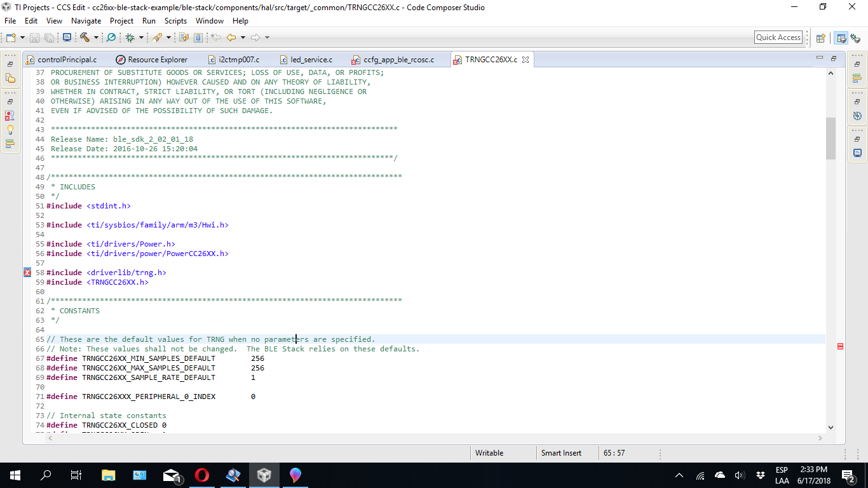Open the Project Explorer fast view icon
This screenshot has height=488, width=868.
click(x=10, y=78)
